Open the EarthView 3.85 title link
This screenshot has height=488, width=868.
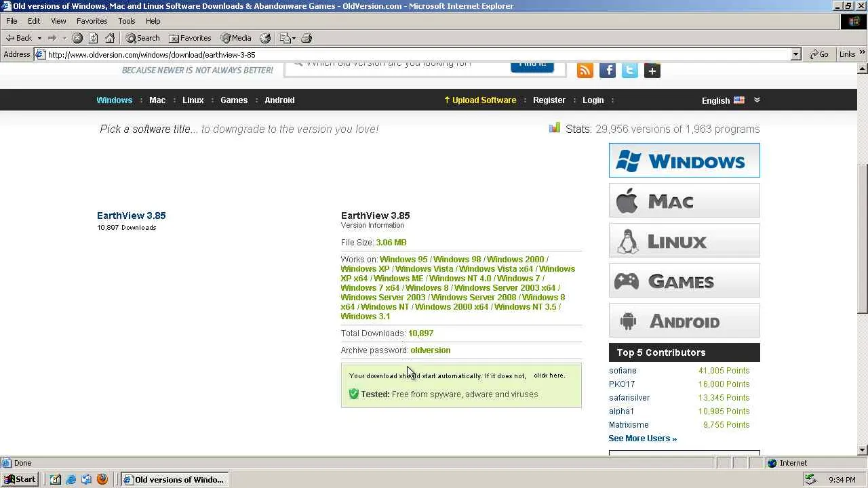132,216
